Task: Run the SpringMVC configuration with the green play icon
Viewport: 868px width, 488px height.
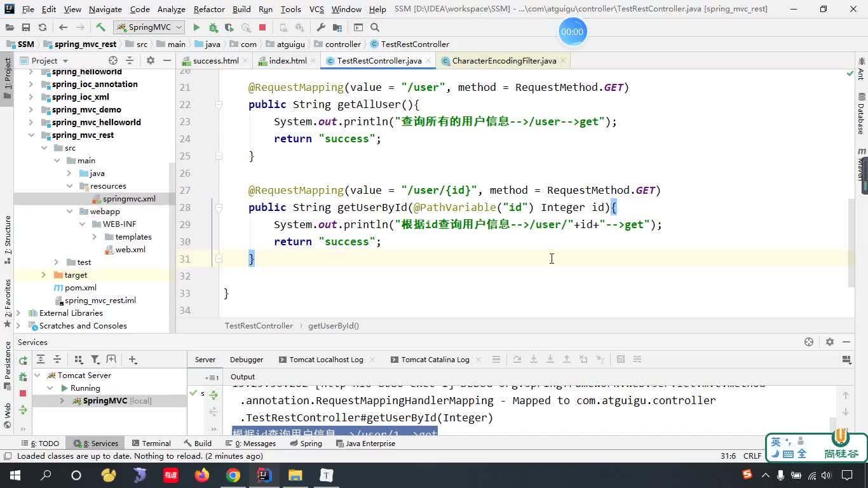Action: coord(196,27)
